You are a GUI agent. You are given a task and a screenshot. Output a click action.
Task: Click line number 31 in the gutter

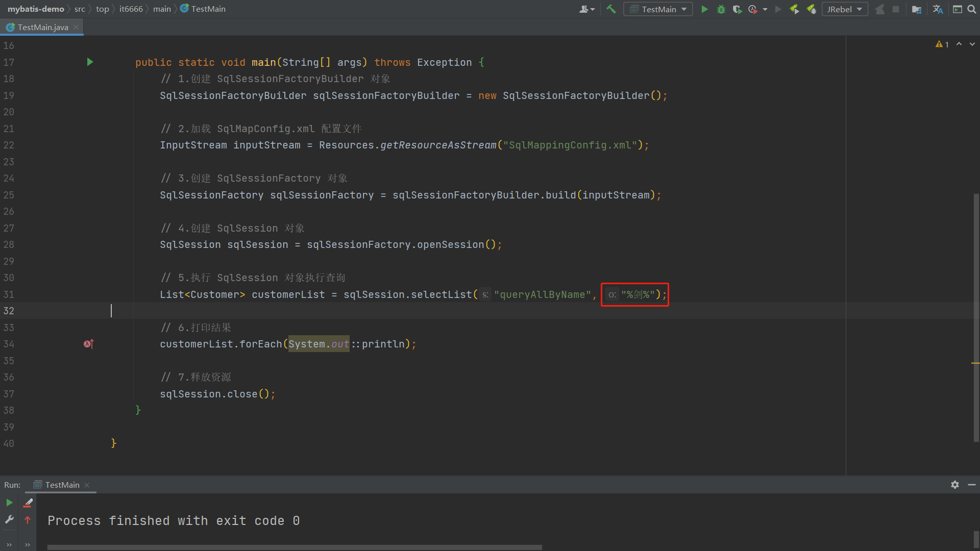[x=9, y=294]
